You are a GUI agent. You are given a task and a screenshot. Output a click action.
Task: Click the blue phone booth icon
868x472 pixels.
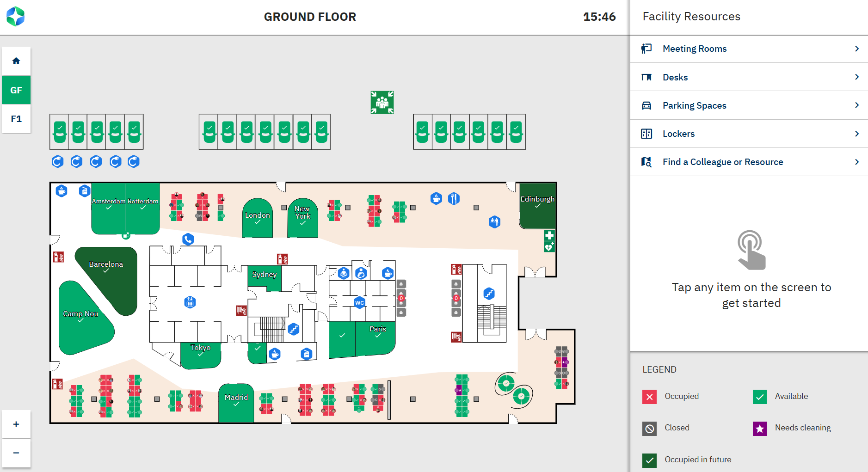188,239
